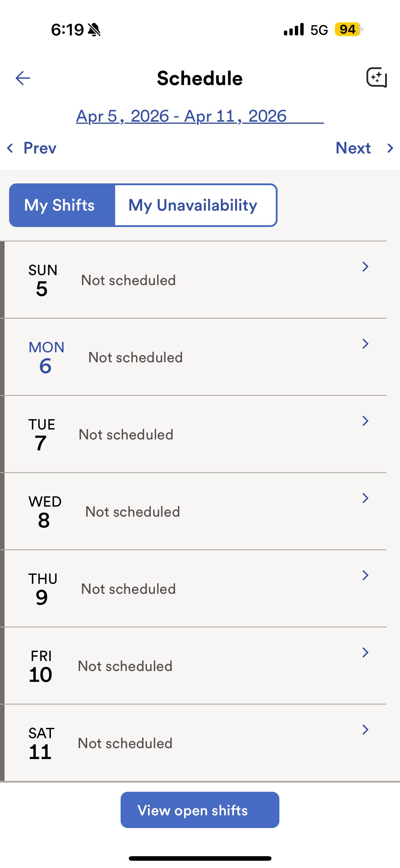Go to next week with Next
Screen dimensions: 400x868
click(x=353, y=148)
